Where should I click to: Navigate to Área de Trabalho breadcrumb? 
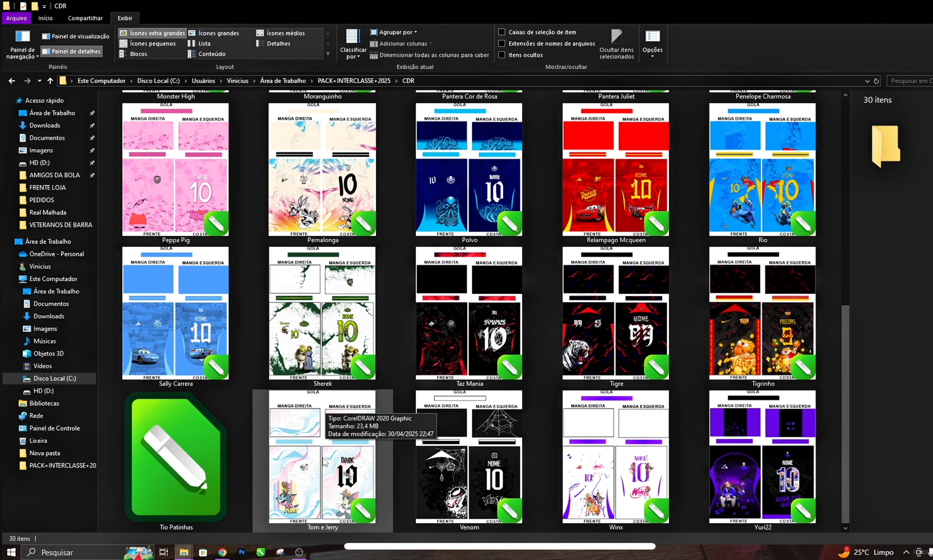pos(283,81)
